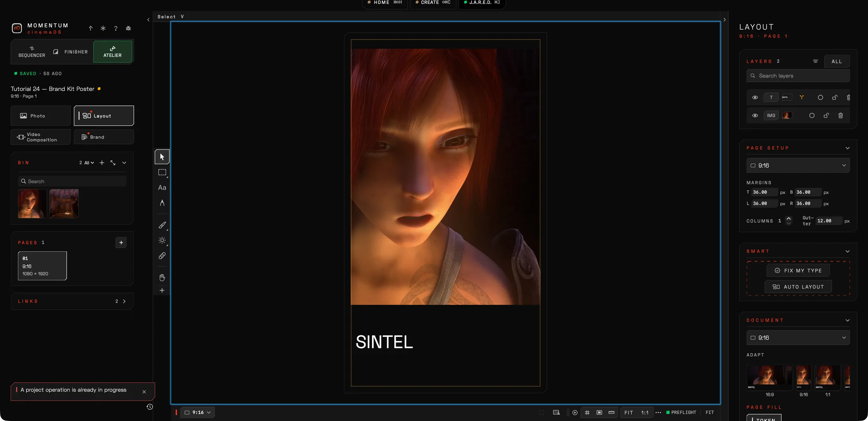Image resolution: width=868 pixels, height=421 pixels.
Task: Select the 16:9 adapt thumbnail
Action: (769, 381)
